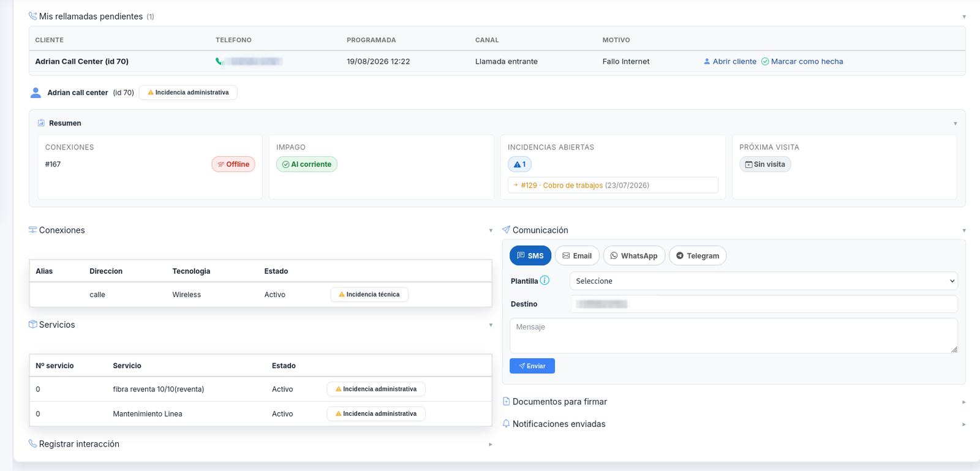Collapse the Comunicación section arrow

[x=964, y=230]
